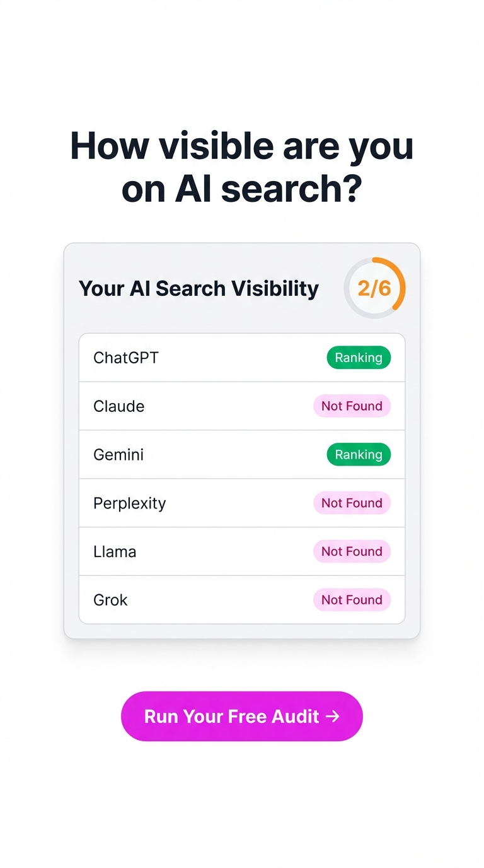
Task: Click the Llama Not Found badge
Action: [x=352, y=551]
